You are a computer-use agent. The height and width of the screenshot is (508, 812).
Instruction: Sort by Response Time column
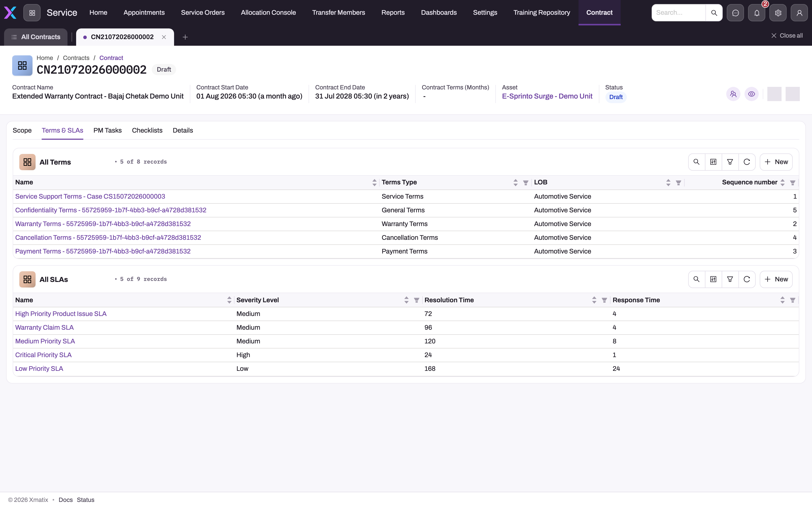click(783, 300)
